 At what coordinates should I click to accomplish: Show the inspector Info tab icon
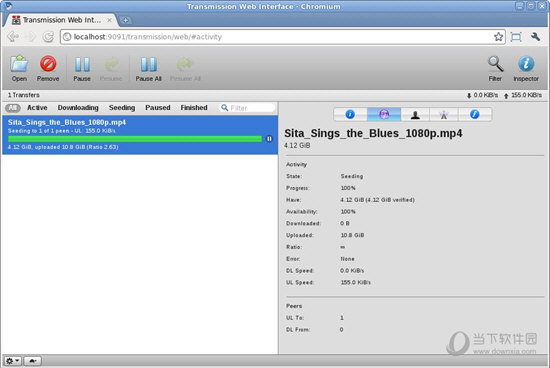click(350, 114)
